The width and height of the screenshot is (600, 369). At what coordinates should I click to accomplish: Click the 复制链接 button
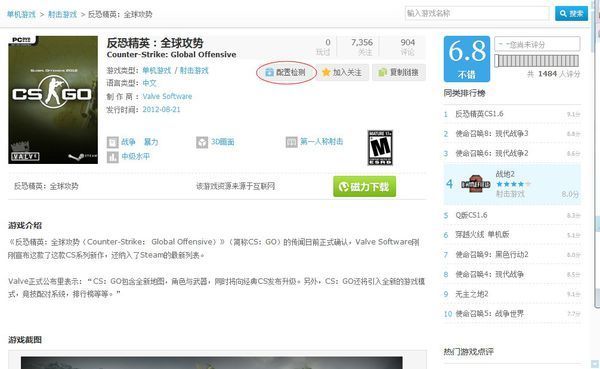coord(399,72)
